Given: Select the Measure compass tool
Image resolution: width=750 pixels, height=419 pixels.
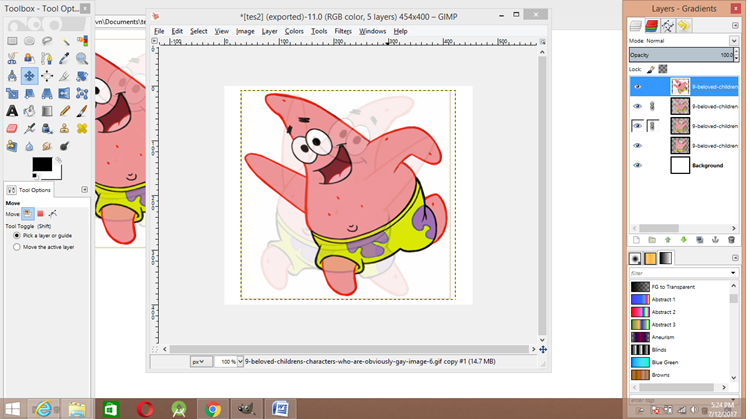Looking at the screenshot, I should [12, 76].
